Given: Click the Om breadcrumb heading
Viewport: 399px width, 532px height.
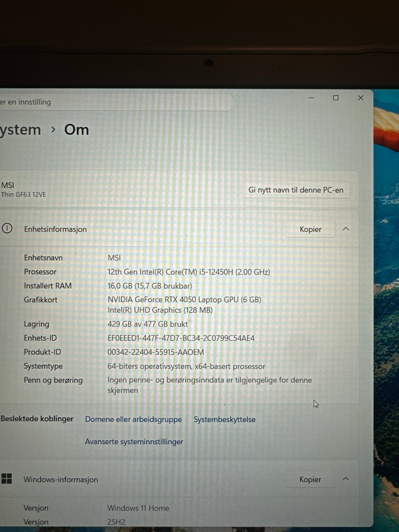Looking at the screenshot, I should tap(76, 130).
